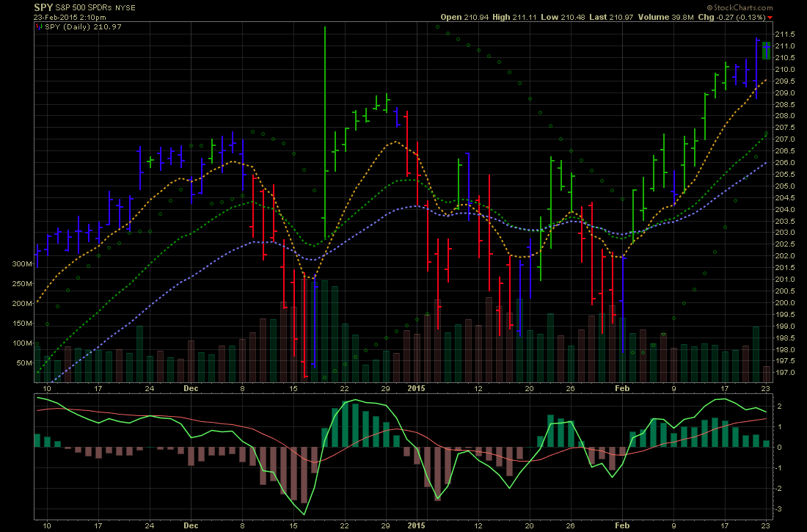807x532 pixels.
Task: Click '2015' on the price chart date axis
Action: pos(417,388)
